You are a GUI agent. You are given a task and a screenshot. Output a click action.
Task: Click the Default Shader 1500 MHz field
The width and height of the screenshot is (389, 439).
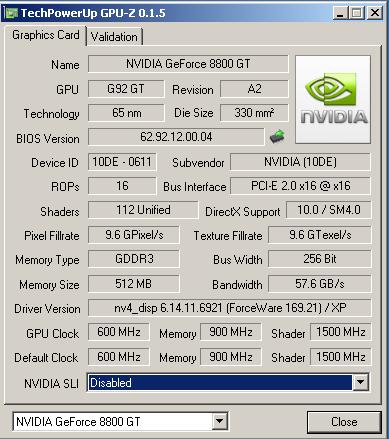(340, 357)
